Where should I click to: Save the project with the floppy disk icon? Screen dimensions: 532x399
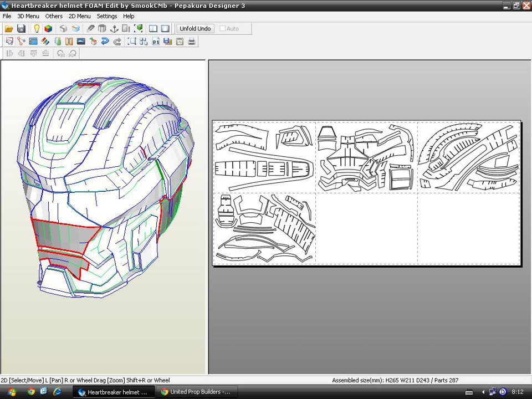[x=21, y=29]
